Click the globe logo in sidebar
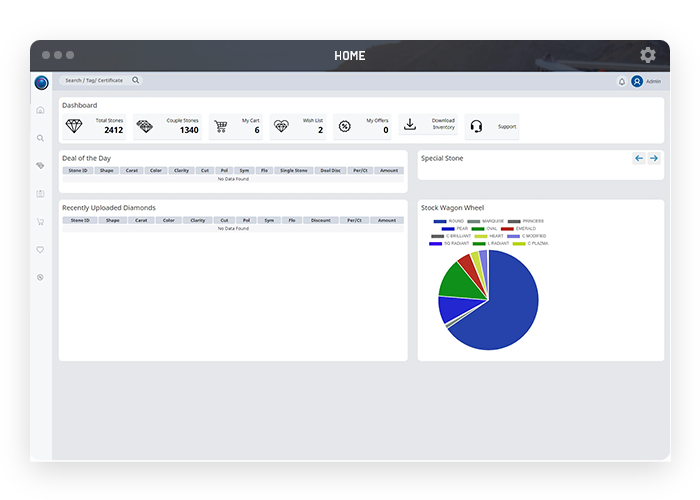This screenshot has height=500, width=700. tap(42, 83)
